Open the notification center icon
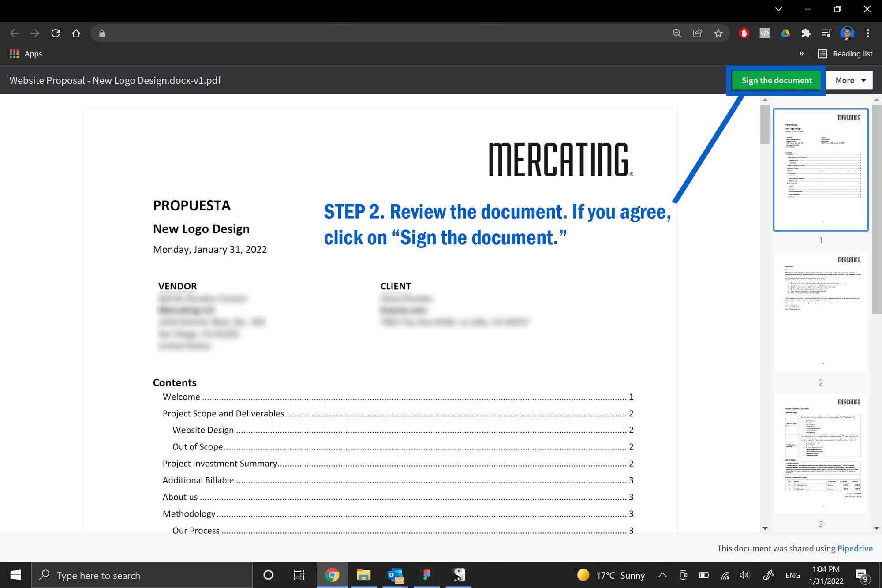 pyautogui.click(x=862, y=575)
